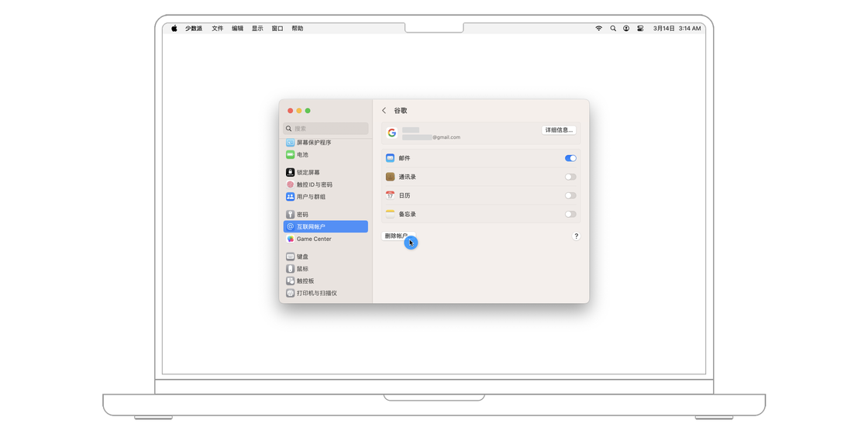Select 用户与群组 label in the sidebar
The height and width of the screenshot is (434, 868).
[311, 197]
